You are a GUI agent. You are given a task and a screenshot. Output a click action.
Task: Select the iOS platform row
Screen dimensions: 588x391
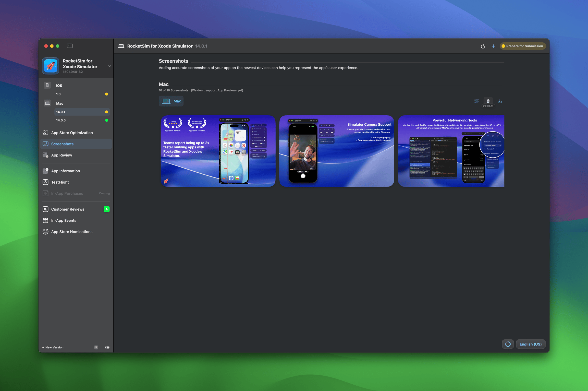tap(76, 85)
